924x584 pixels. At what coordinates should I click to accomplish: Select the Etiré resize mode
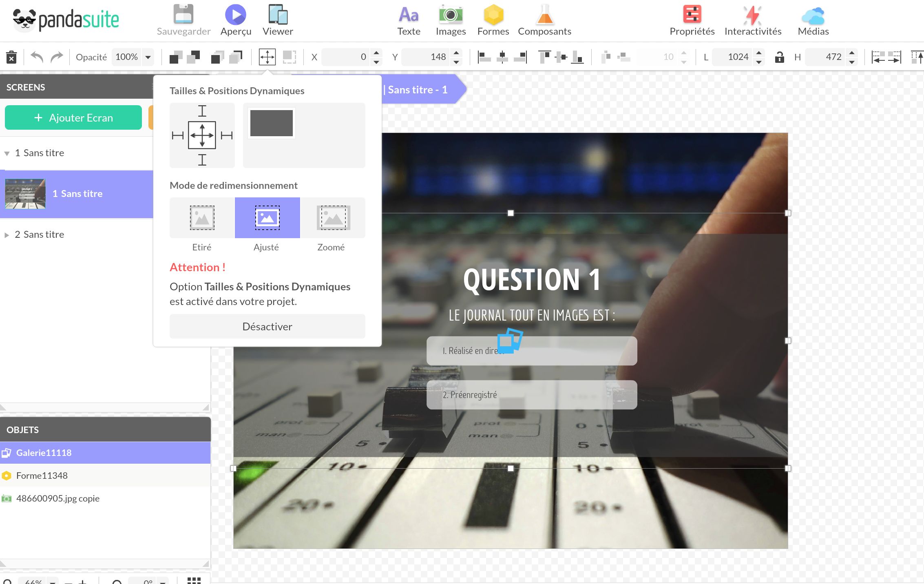(x=202, y=218)
